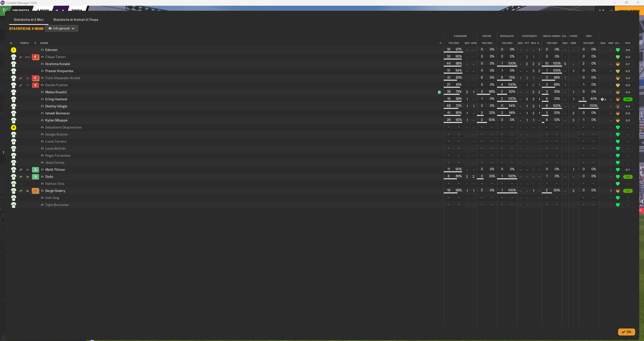Click the green substituted-on arrow for Malik Tillman
644x341 pixels.
pyautogui.click(x=35, y=169)
